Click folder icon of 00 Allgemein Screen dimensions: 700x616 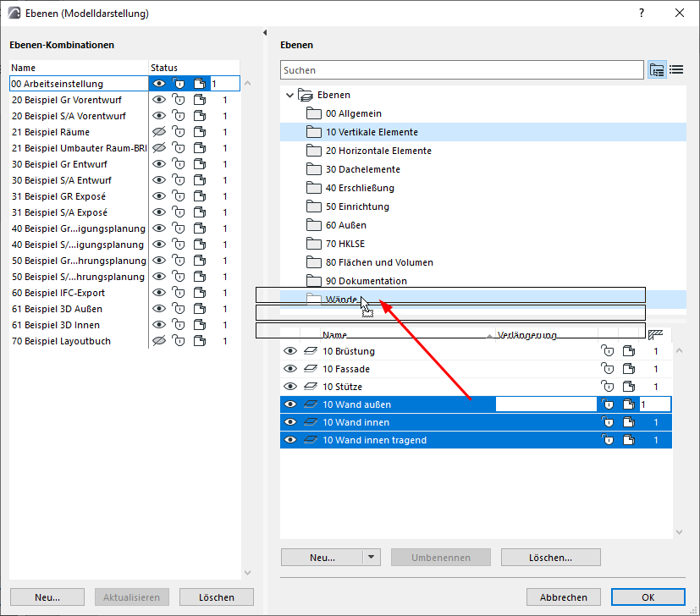(x=314, y=113)
